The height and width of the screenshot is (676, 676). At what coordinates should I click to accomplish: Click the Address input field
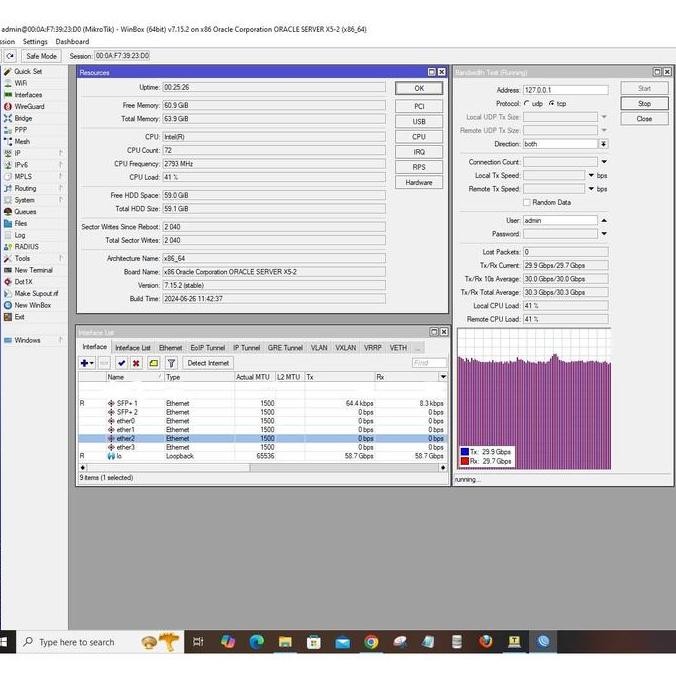[x=564, y=90]
